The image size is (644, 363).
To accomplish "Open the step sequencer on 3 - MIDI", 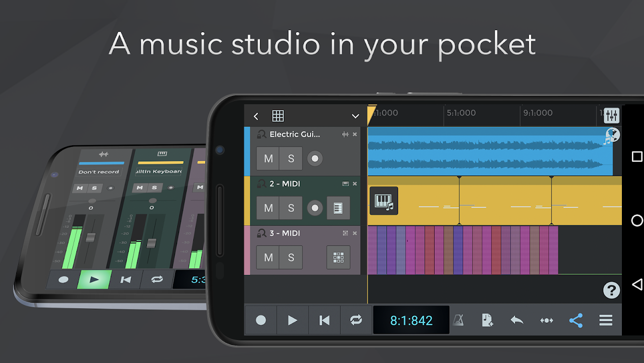I will click(338, 257).
